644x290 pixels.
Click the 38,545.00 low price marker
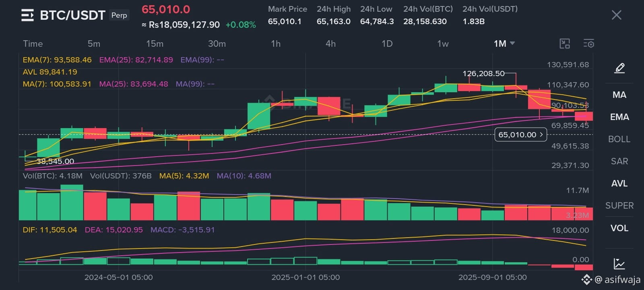pos(55,162)
